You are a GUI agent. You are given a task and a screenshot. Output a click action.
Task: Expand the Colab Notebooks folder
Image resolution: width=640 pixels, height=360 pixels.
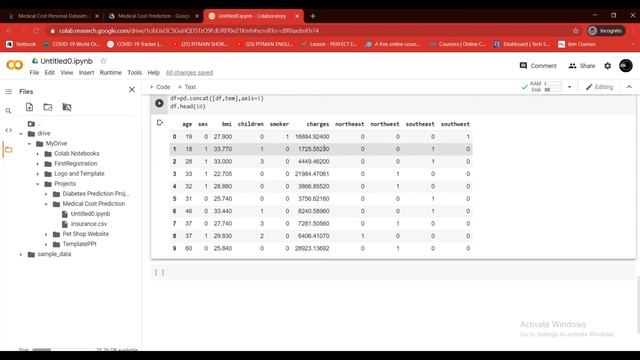pyautogui.click(x=38, y=154)
